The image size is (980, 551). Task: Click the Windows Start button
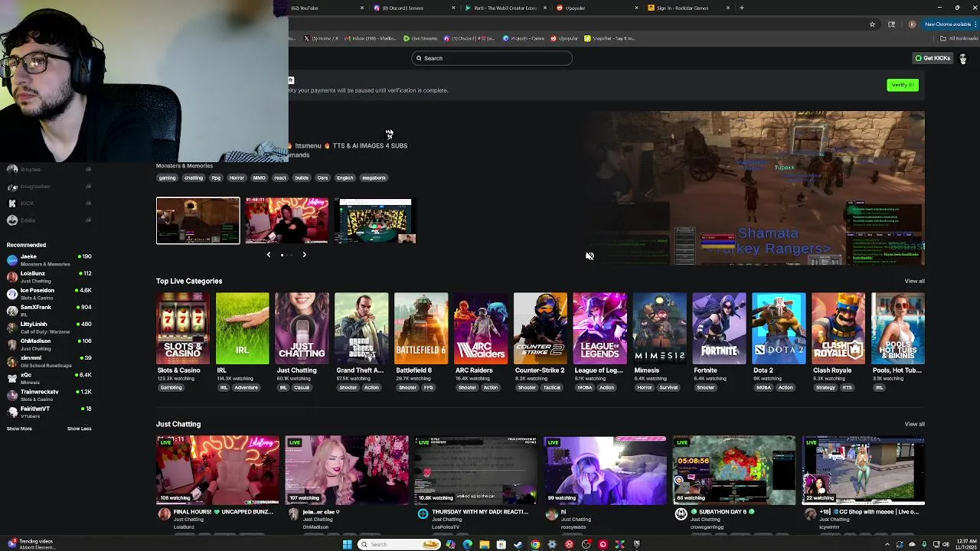click(x=347, y=544)
